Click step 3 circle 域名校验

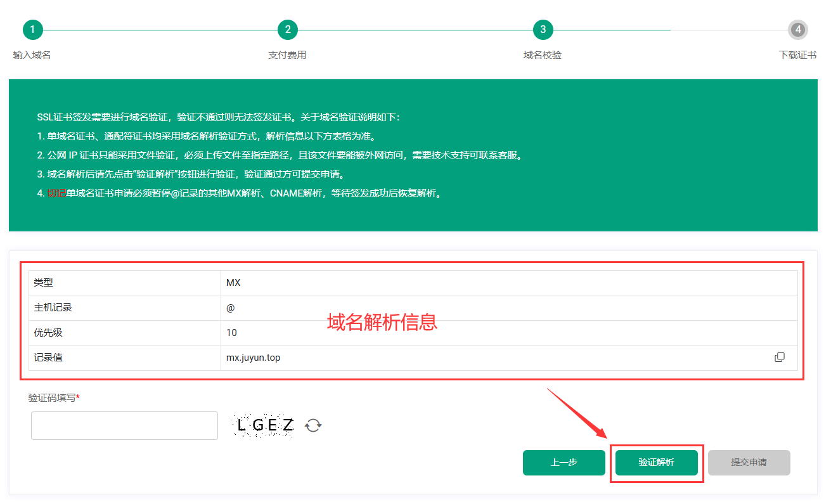coord(543,29)
